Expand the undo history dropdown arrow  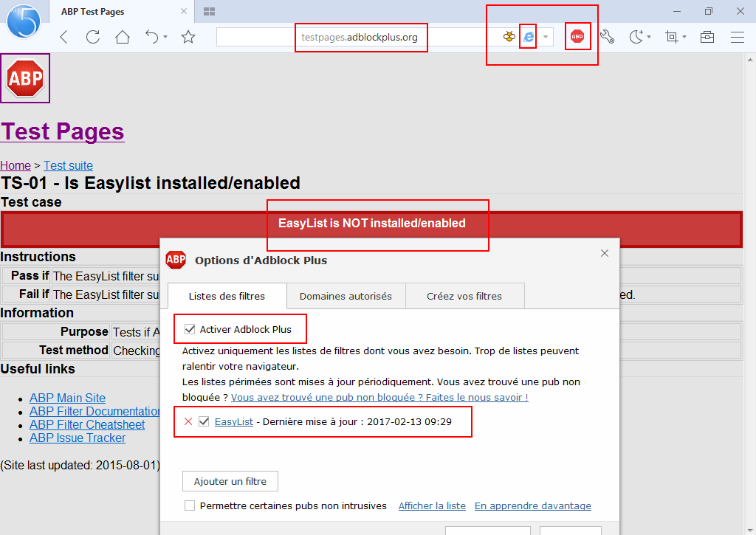pyautogui.click(x=165, y=37)
